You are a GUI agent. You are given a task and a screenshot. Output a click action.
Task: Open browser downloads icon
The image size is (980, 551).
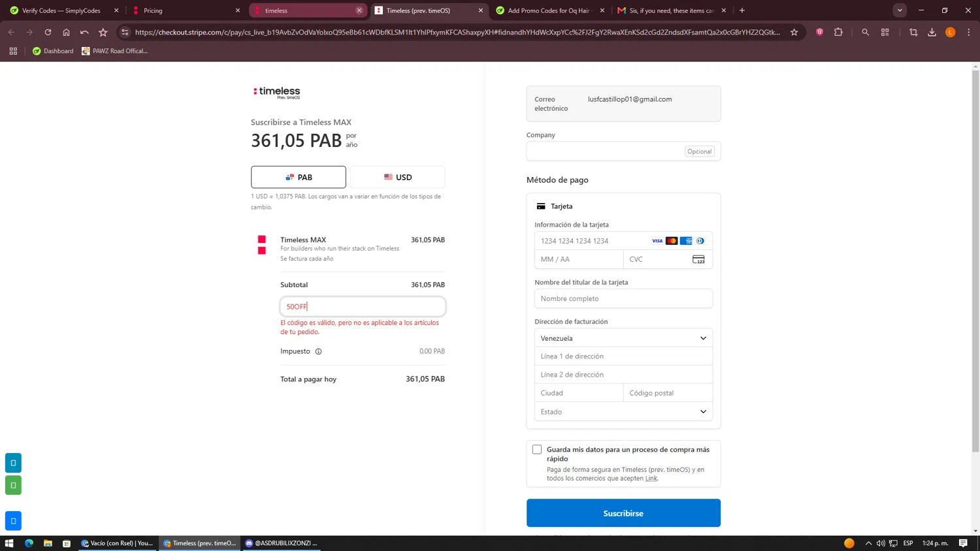(932, 32)
